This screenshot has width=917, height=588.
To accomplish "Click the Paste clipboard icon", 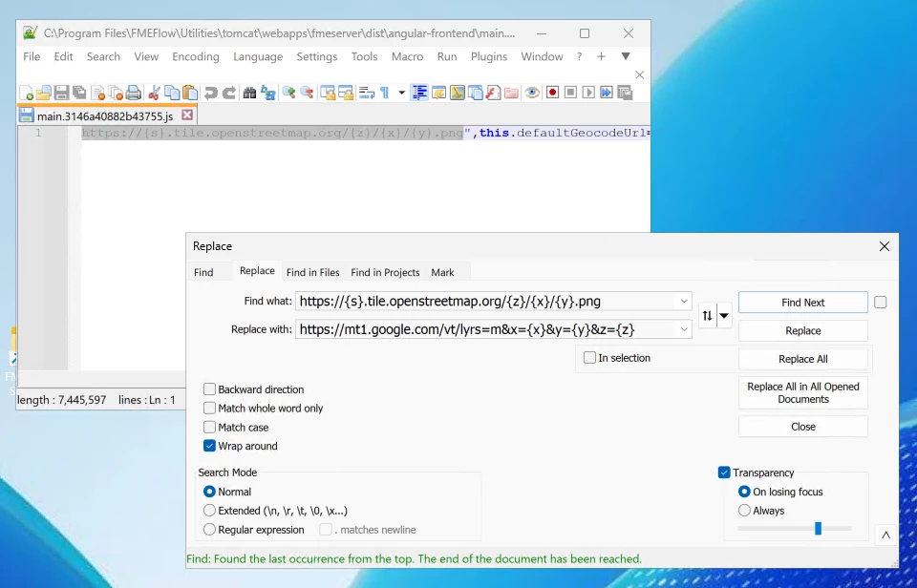I will point(189,93).
